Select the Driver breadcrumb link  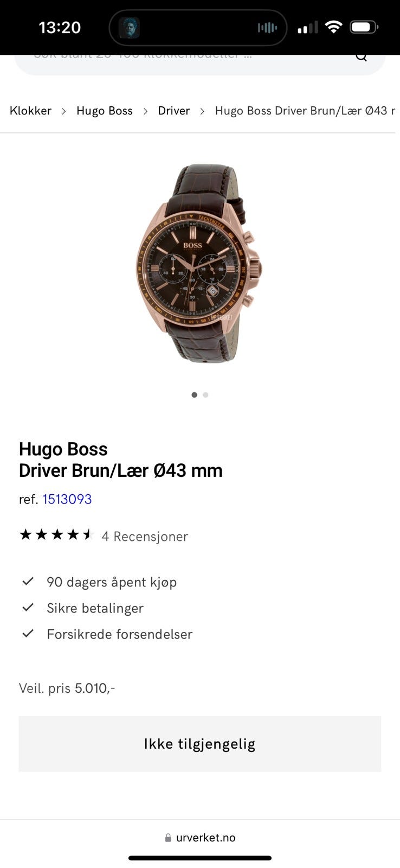(x=174, y=111)
